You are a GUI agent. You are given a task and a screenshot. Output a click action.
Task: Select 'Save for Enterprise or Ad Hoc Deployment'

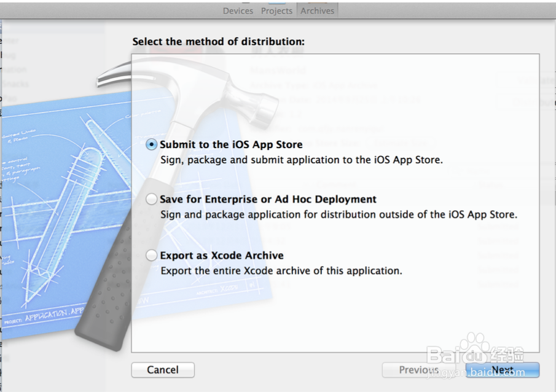267,199
